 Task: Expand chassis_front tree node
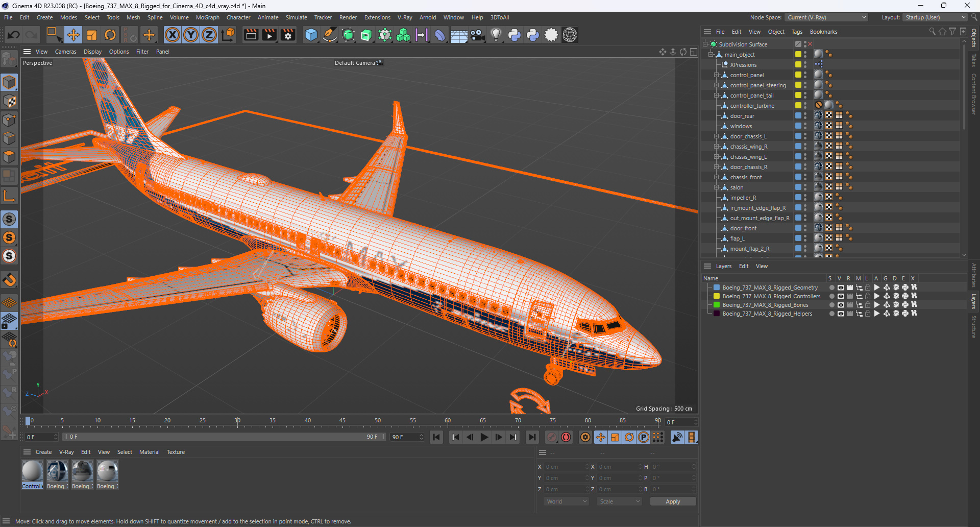pyautogui.click(x=716, y=177)
